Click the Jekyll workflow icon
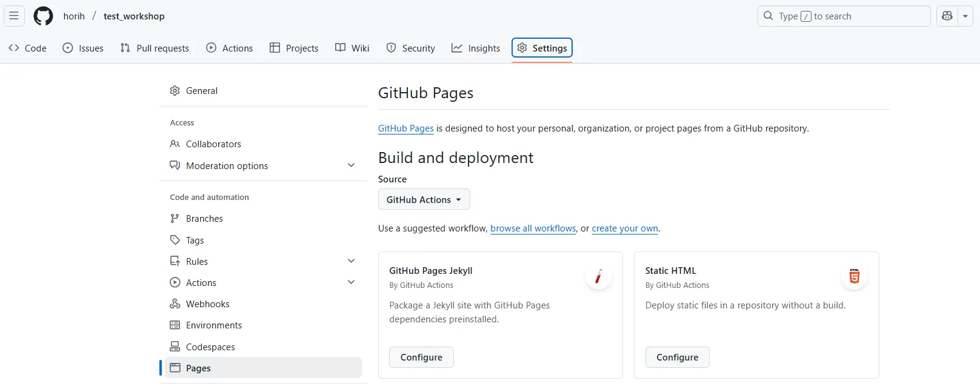The image size is (980, 389). point(598,277)
